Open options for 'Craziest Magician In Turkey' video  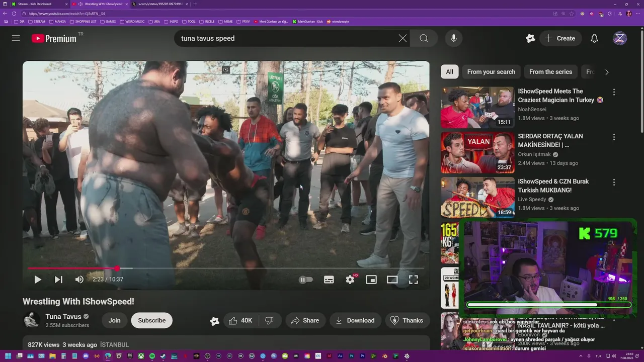(614, 93)
